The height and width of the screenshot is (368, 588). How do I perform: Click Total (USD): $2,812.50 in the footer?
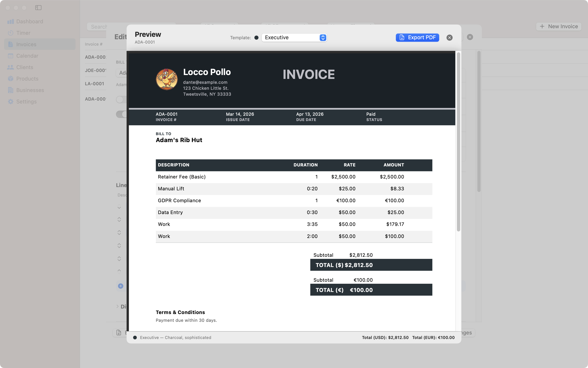(385, 337)
